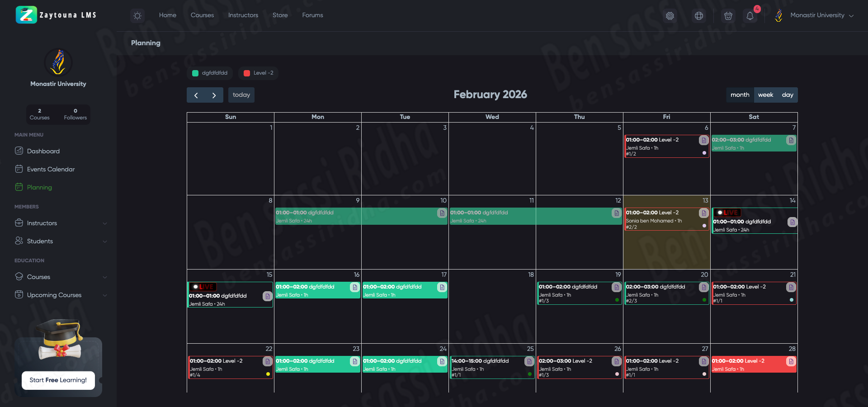Image resolution: width=868 pixels, height=407 pixels.
Task: Go to the previous month arrow
Action: [196, 95]
